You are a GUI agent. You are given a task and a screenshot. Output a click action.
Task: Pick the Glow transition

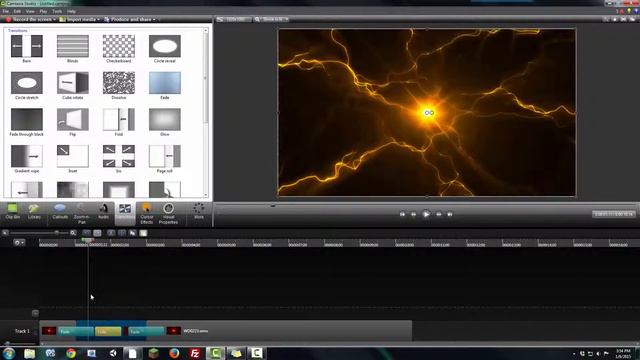(165, 120)
